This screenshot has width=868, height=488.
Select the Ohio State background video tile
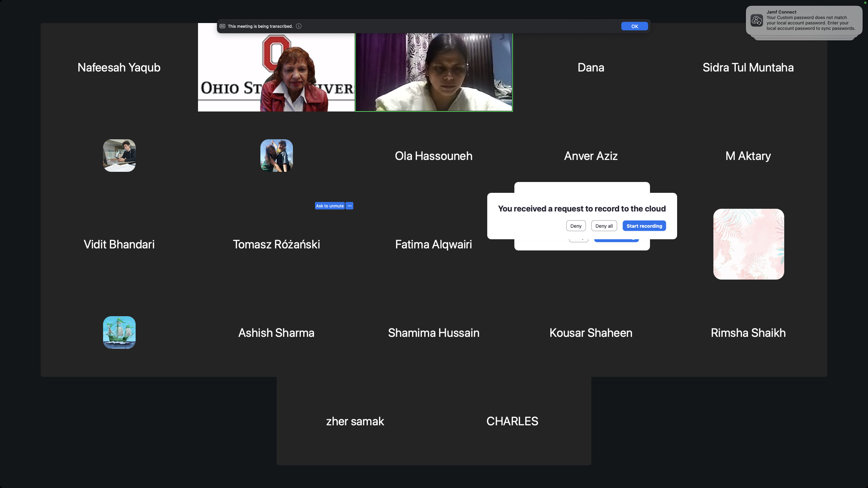tap(276, 73)
